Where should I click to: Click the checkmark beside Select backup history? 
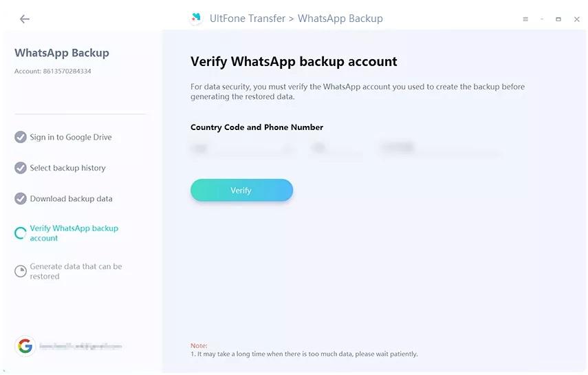21,168
